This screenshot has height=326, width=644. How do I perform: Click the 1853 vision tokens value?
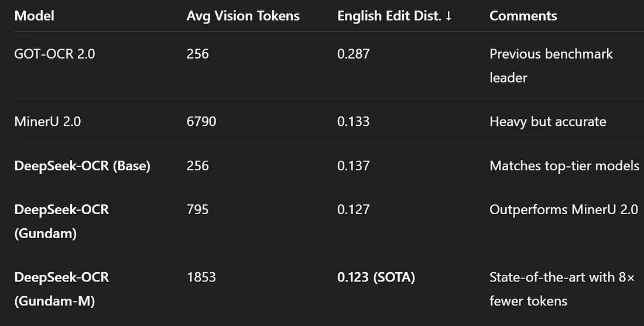(201, 277)
